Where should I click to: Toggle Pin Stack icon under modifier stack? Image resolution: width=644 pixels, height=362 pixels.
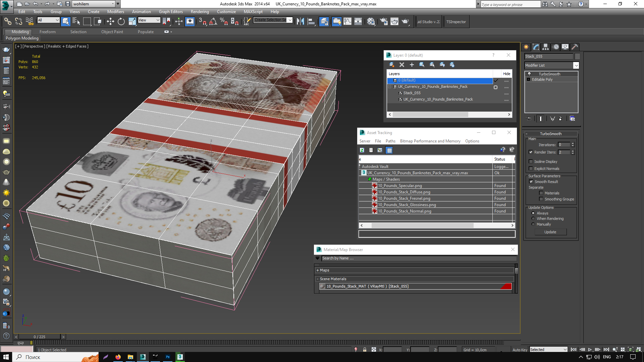tap(529, 119)
